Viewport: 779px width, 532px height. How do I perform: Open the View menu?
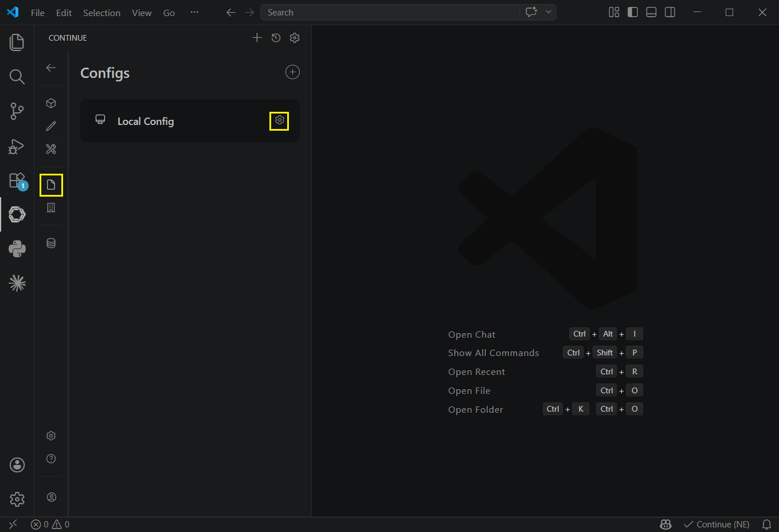[x=142, y=13]
